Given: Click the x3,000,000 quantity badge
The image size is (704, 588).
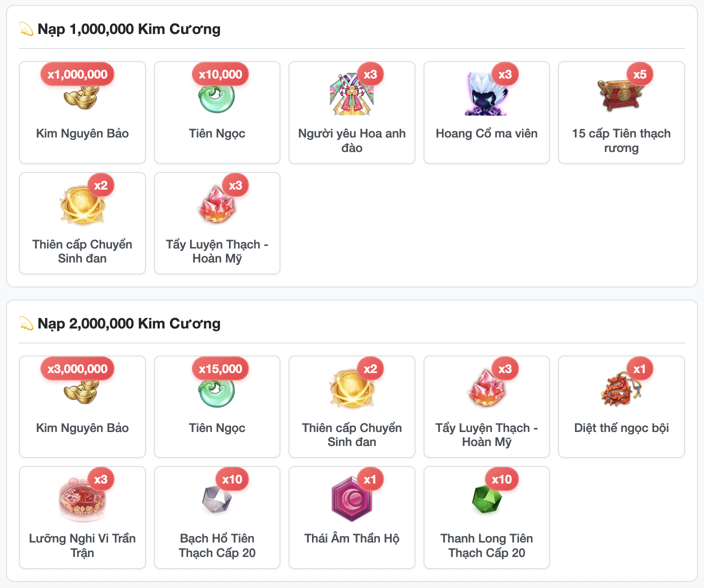Looking at the screenshot, I should (77, 369).
